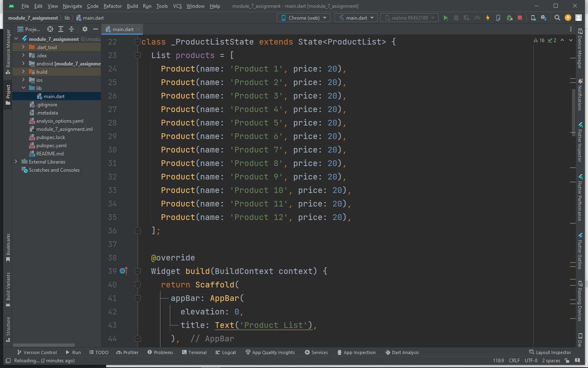Toggle read-only lock in the status bar

click(567, 360)
